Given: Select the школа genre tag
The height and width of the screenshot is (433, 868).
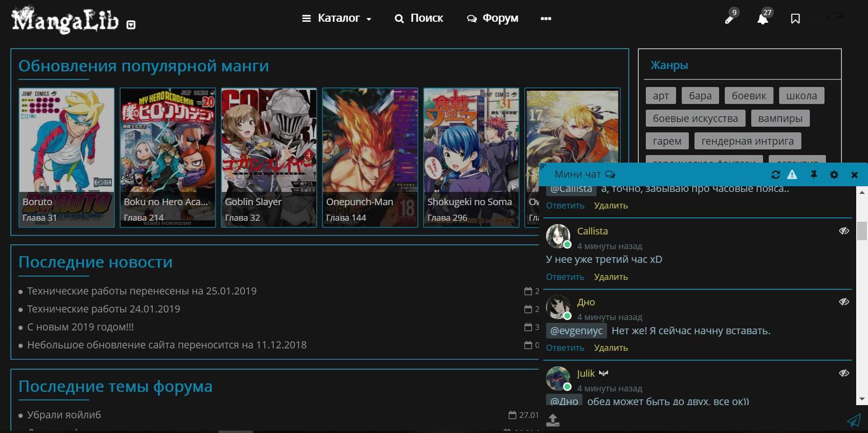Looking at the screenshot, I should pos(801,95).
